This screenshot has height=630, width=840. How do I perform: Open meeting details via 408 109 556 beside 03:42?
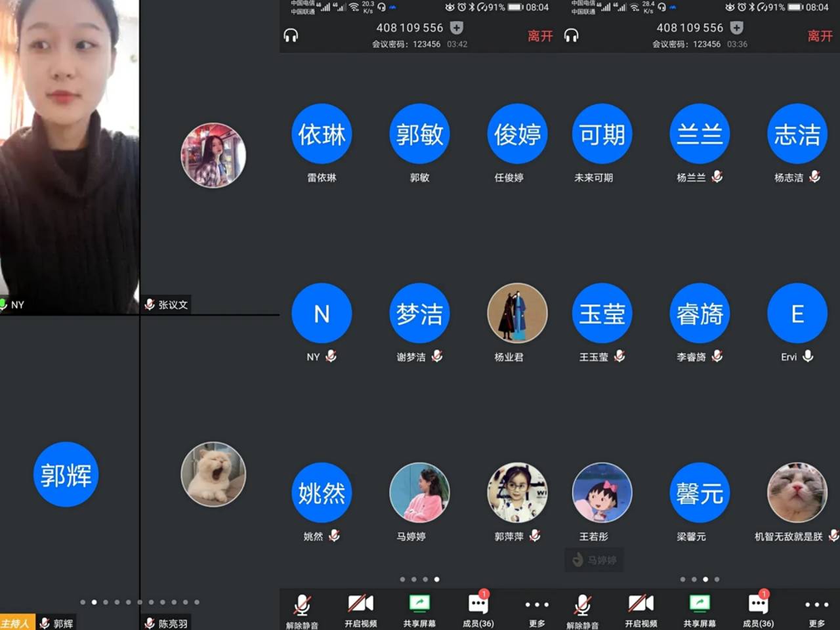tap(409, 28)
